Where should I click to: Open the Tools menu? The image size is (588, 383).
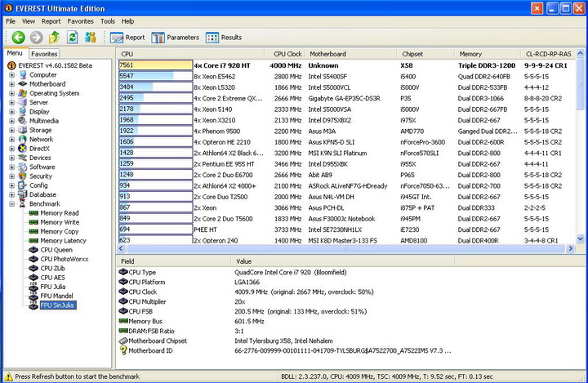click(108, 21)
